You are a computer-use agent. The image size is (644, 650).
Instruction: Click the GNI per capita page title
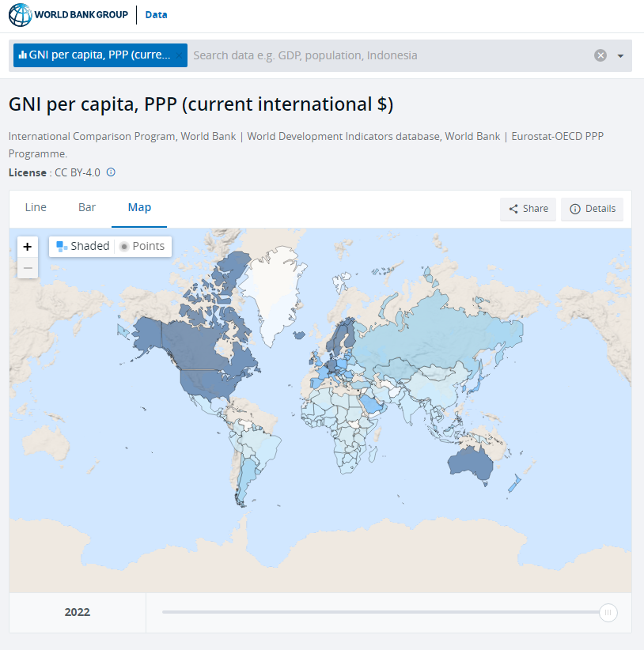pyautogui.click(x=201, y=104)
